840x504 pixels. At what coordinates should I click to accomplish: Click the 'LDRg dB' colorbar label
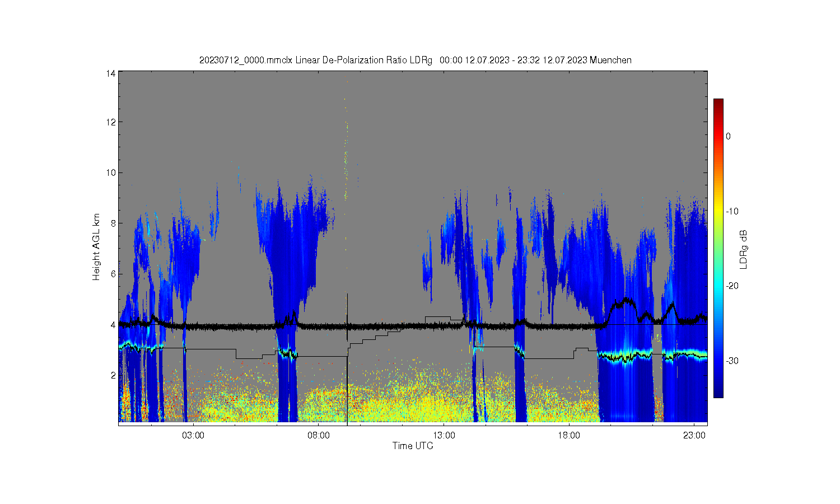(x=744, y=249)
